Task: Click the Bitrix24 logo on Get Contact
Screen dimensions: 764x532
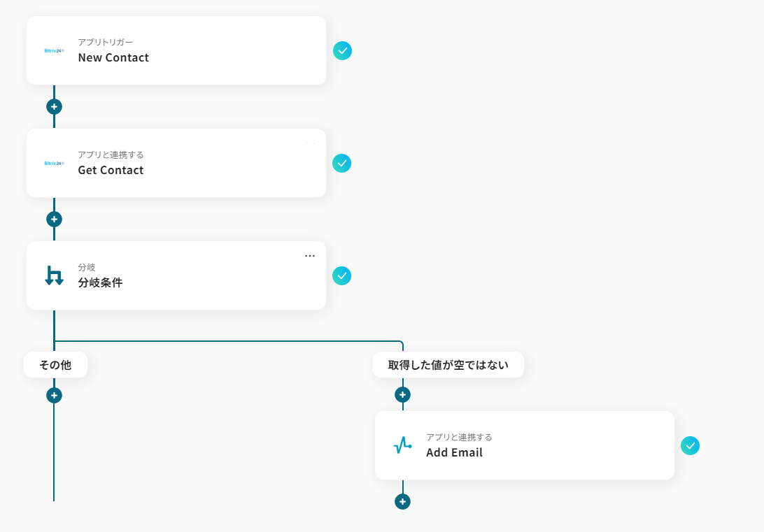Action: tap(54, 163)
